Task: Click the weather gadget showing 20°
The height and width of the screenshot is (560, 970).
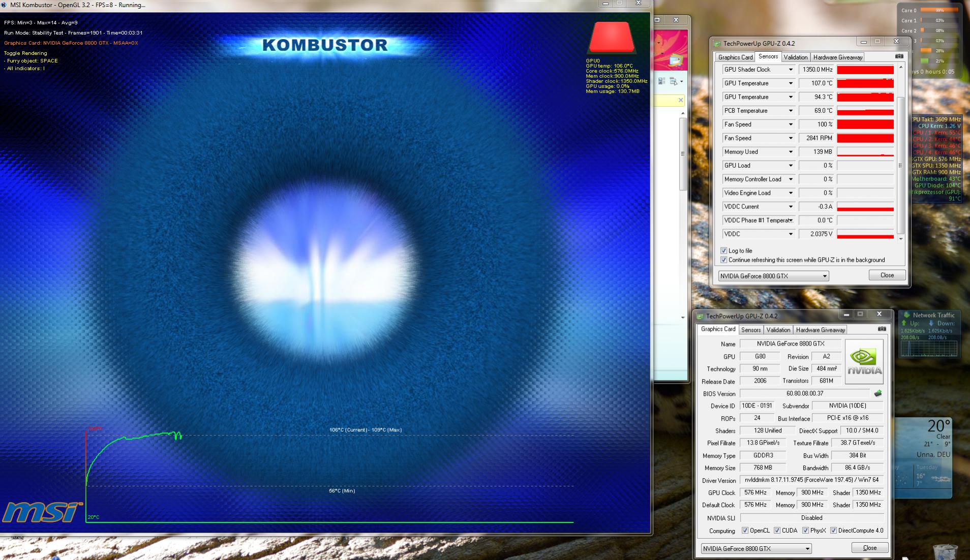Action: pyautogui.click(x=923, y=457)
